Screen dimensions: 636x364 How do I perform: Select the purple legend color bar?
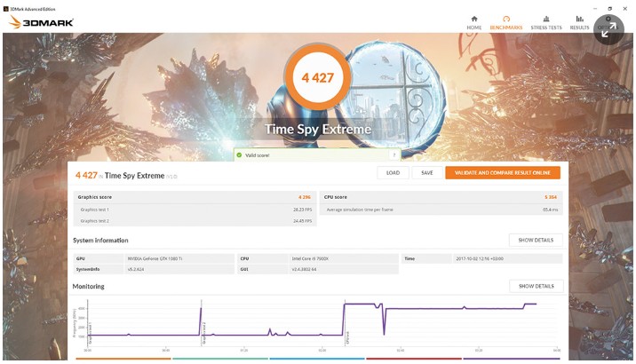512,359
